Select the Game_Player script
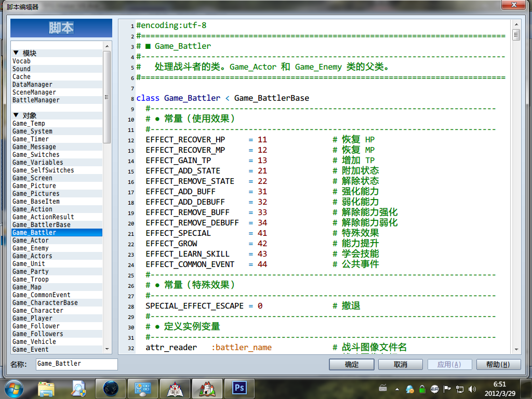The height and width of the screenshot is (399, 532). coord(57,318)
